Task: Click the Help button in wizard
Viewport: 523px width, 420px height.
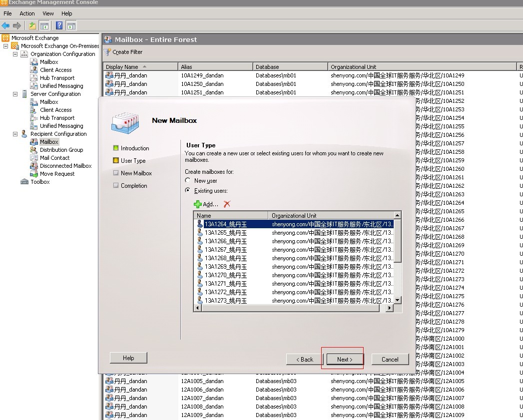Action: pos(128,358)
